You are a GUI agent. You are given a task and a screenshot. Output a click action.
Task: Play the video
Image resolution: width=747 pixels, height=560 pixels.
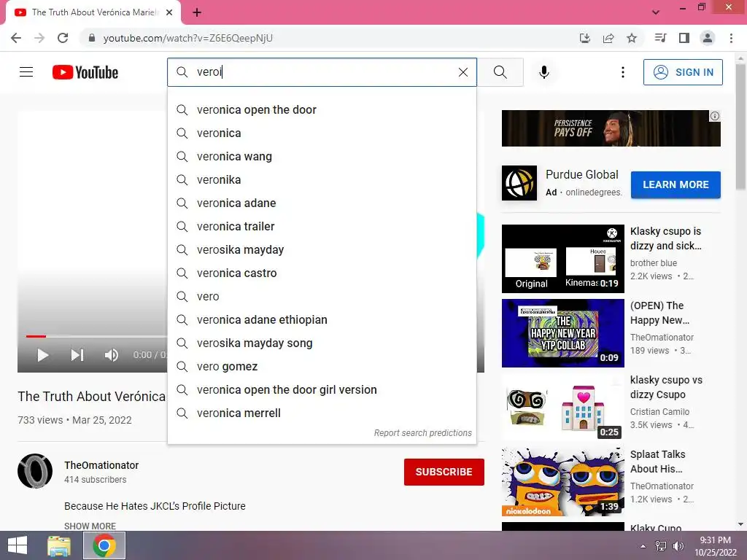(x=42, y=355)
